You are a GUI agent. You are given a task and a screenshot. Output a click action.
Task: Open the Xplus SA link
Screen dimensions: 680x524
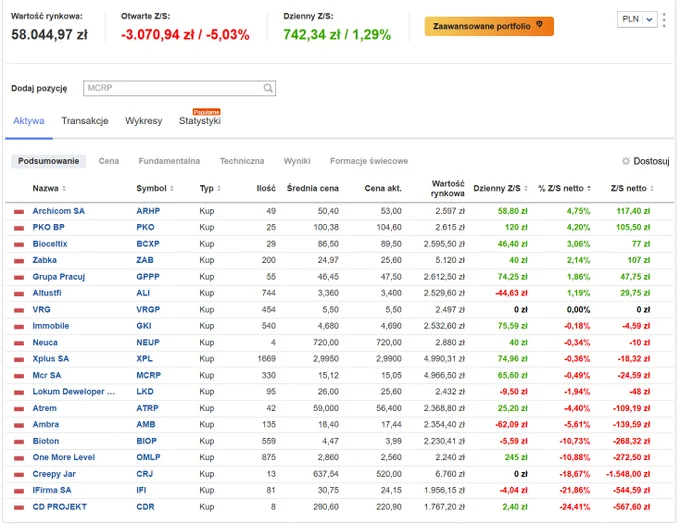[x=51, y=359]
